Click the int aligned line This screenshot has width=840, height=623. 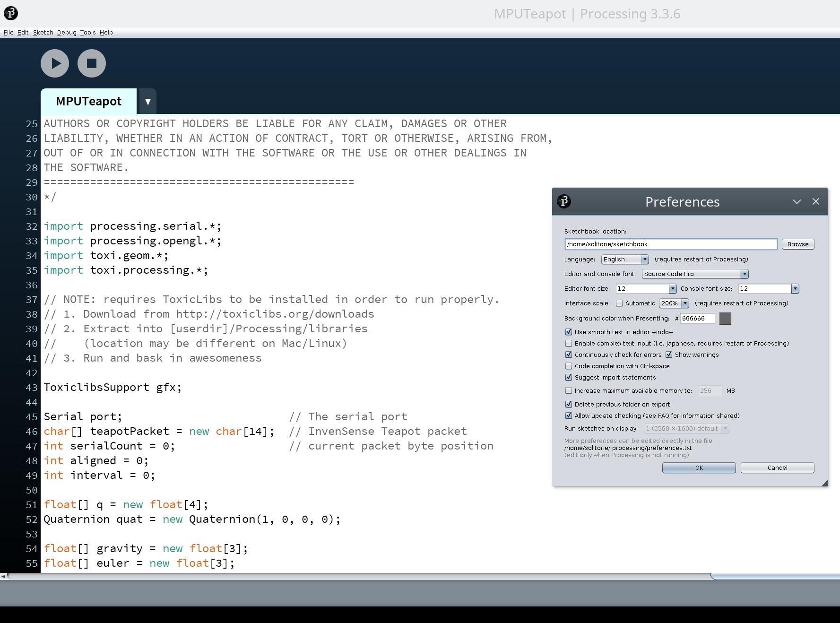tap(96, 460)
